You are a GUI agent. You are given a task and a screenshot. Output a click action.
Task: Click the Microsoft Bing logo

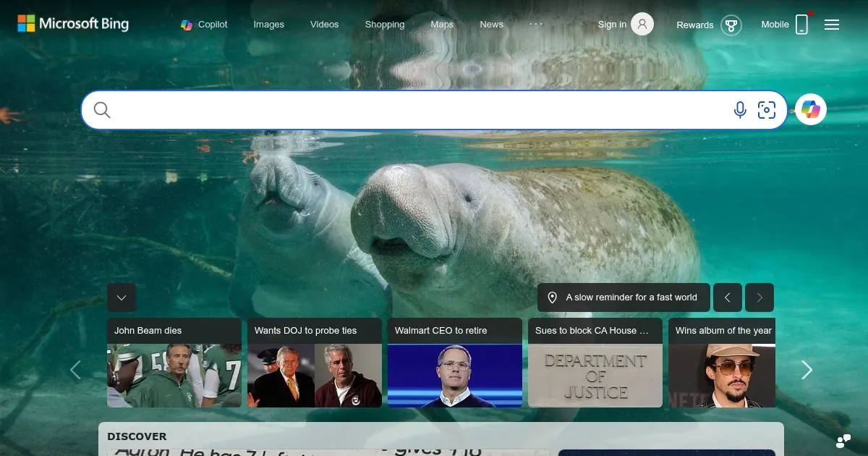click(x=73, y=23)
